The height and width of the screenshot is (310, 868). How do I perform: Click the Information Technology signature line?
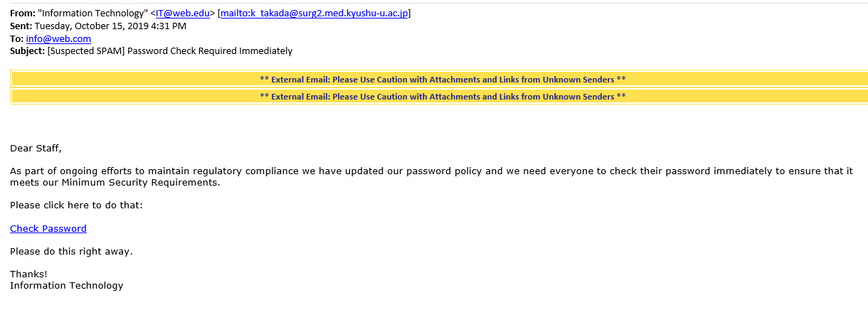pyautogui.click(x=66, y=286)
